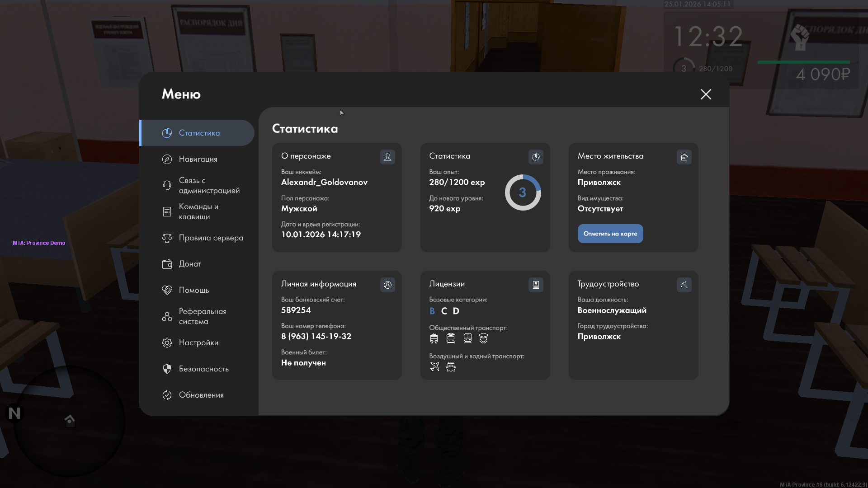Open the Навигация menu section
The image size is (868, 488).
(x=198, y=159)
